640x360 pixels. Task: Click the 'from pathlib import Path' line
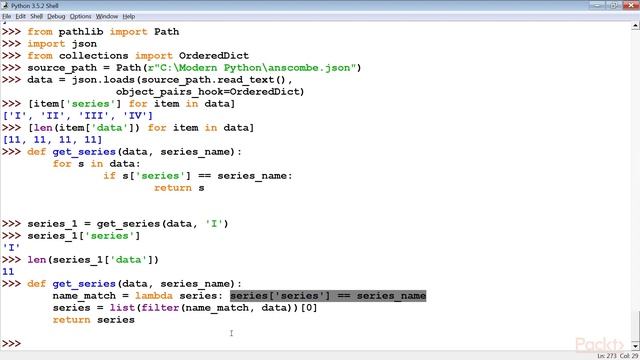point(103,32)
